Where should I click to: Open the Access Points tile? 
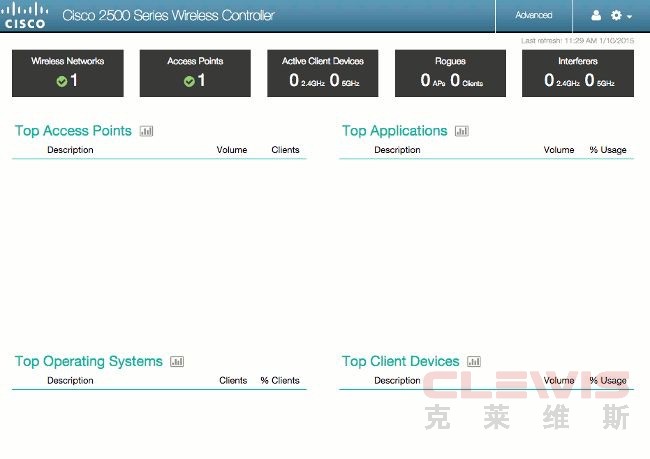[195, 73]
